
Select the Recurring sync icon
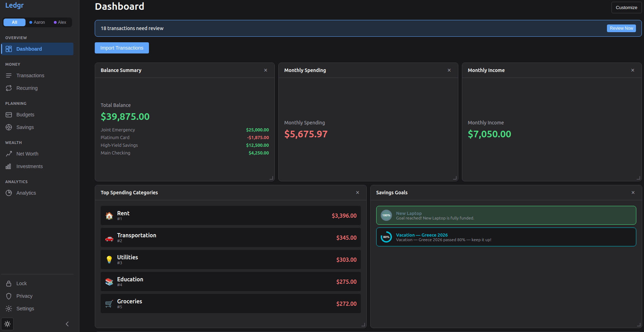click(x=9, y=88)
